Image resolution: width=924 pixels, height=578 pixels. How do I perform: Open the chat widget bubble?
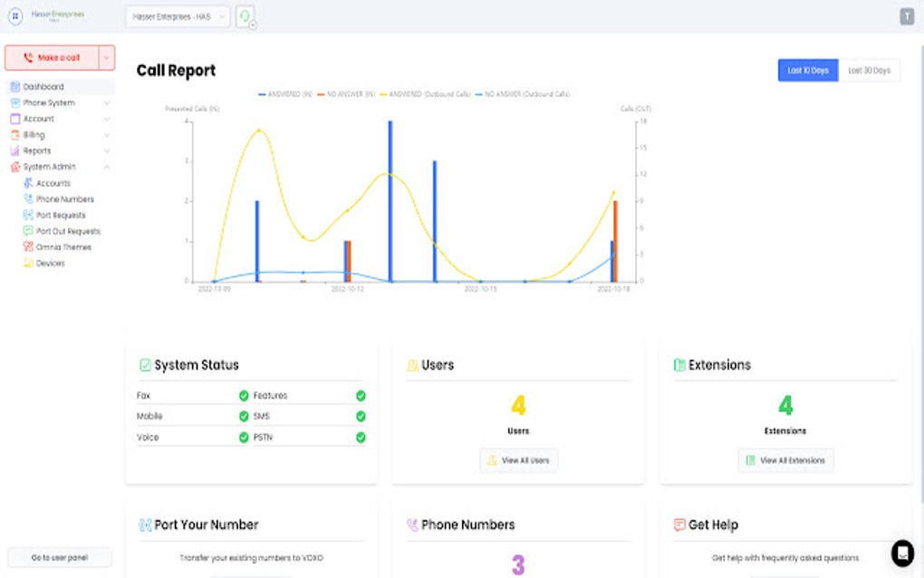click(x=901, y=553)
